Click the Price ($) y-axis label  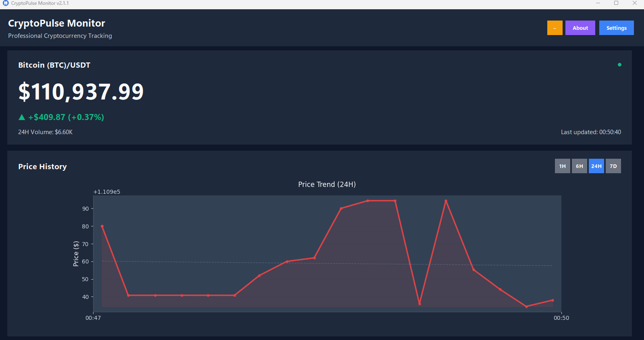[76, 254]
